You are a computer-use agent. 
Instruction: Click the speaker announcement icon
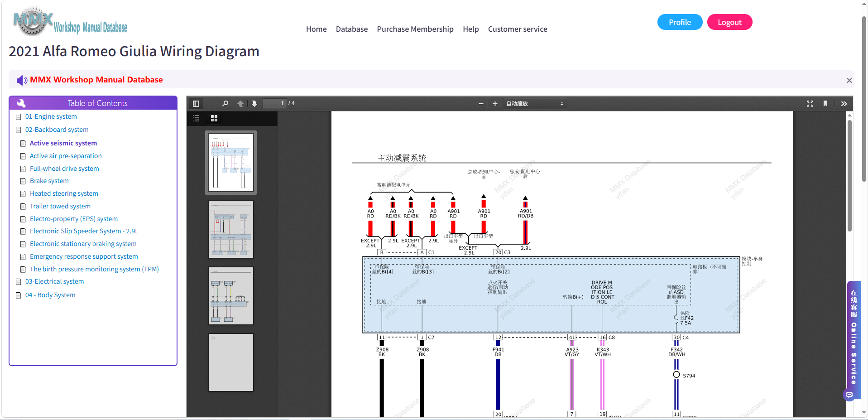coord(22,80)
